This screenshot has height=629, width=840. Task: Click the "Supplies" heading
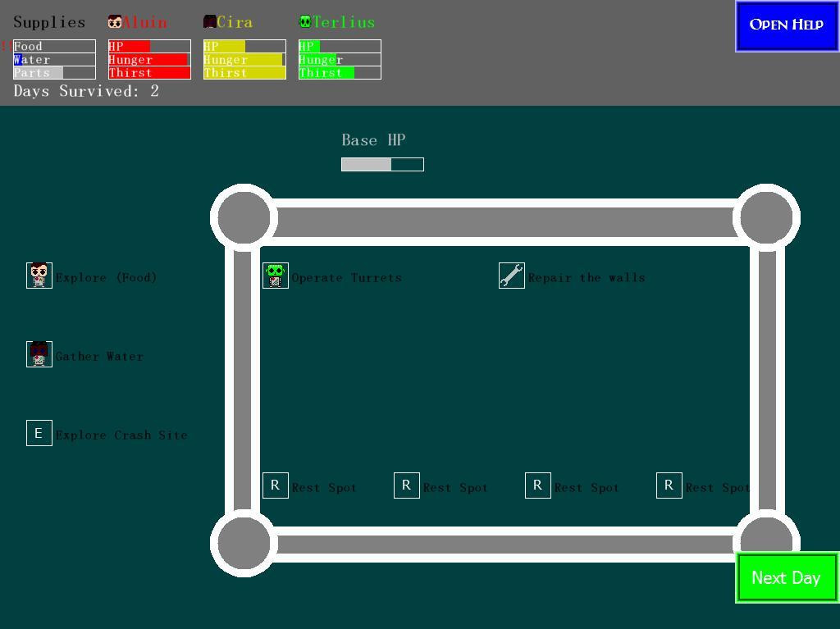point(49,22)
